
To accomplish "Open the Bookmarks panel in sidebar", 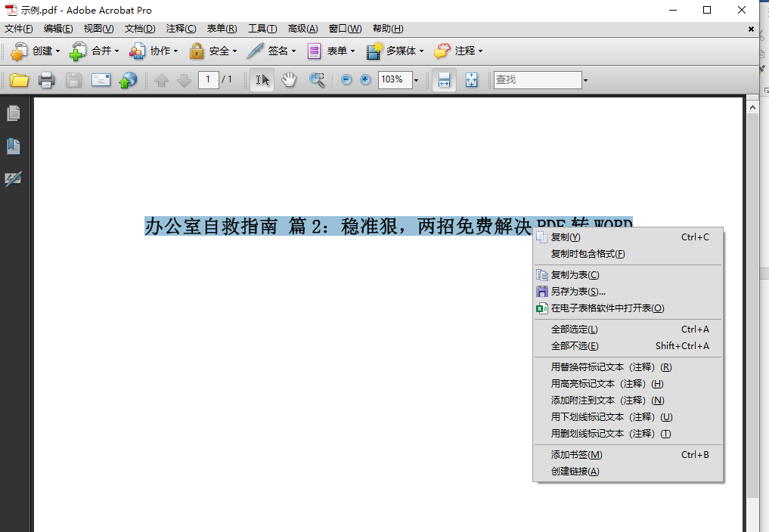I will click(x=14, y=146).
